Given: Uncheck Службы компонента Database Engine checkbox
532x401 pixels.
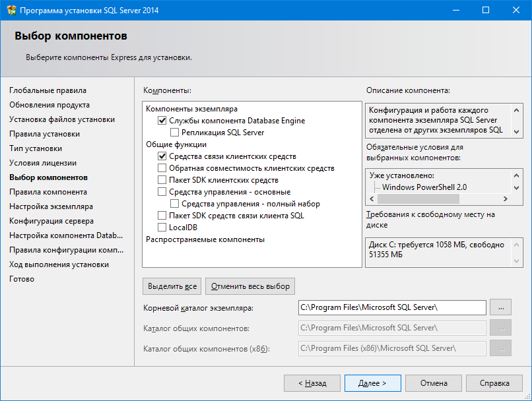Looking at the screenshot, I should 162,121.
